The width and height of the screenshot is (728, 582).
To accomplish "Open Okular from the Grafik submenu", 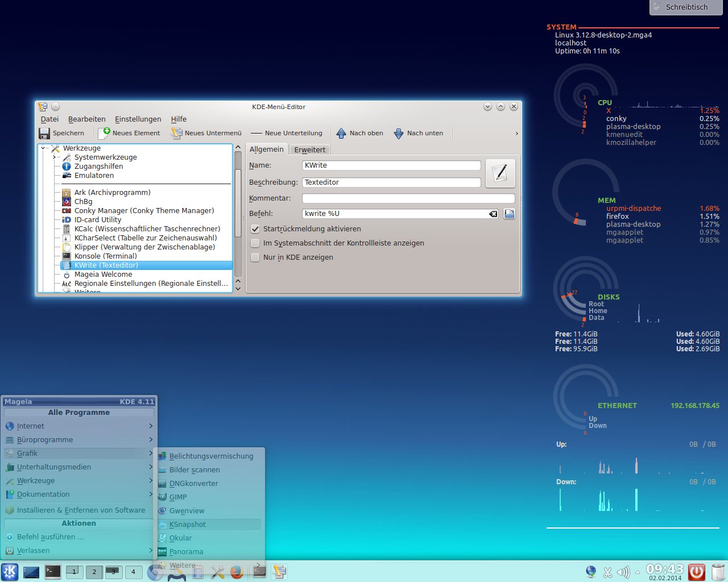I will pos(210,538).
